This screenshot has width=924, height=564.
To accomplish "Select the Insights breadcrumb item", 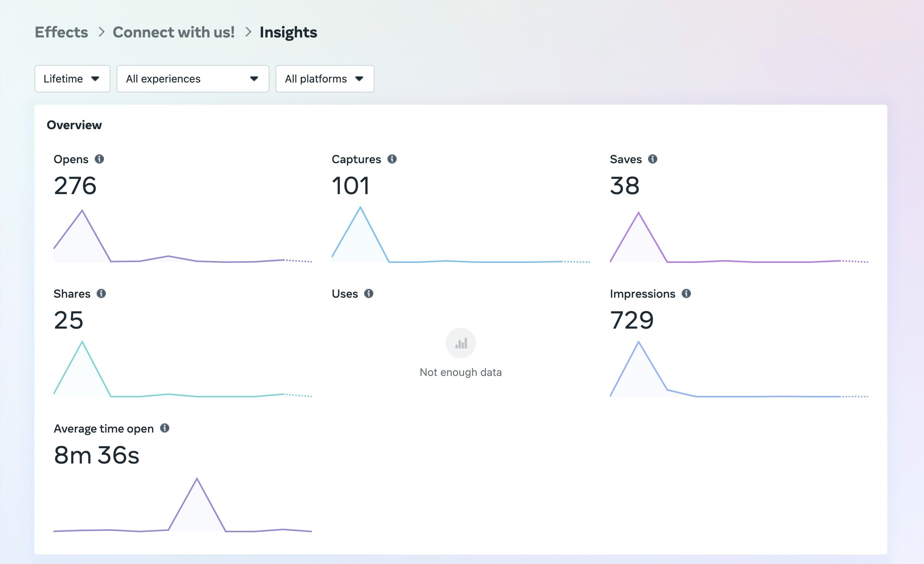I will [x=288, y=32].
